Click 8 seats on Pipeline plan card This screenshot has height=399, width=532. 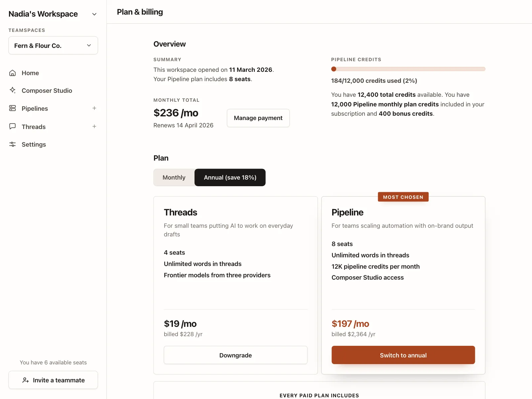tap(342, 244)
